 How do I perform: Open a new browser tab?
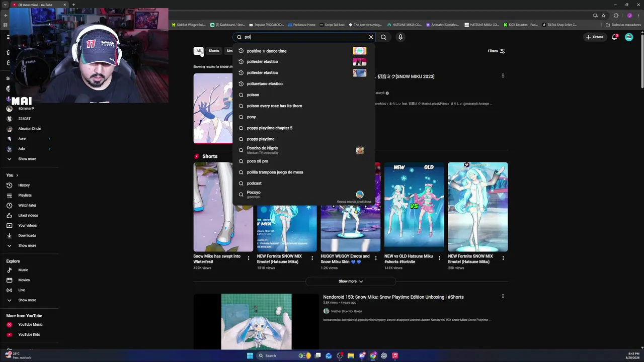point(73,5)
